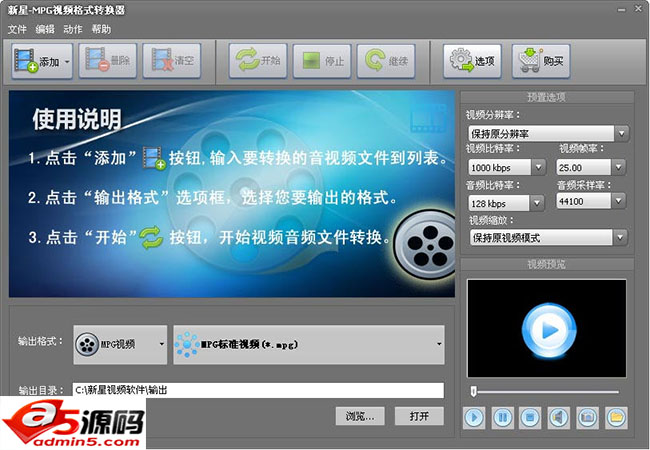Click the 购买 shopping cart button
The height and width of the screenshot is (450, 650).
point(541,61)
